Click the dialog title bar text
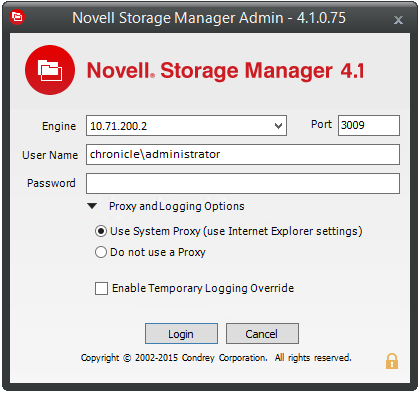The image size is (420, 394). [209, 18]
